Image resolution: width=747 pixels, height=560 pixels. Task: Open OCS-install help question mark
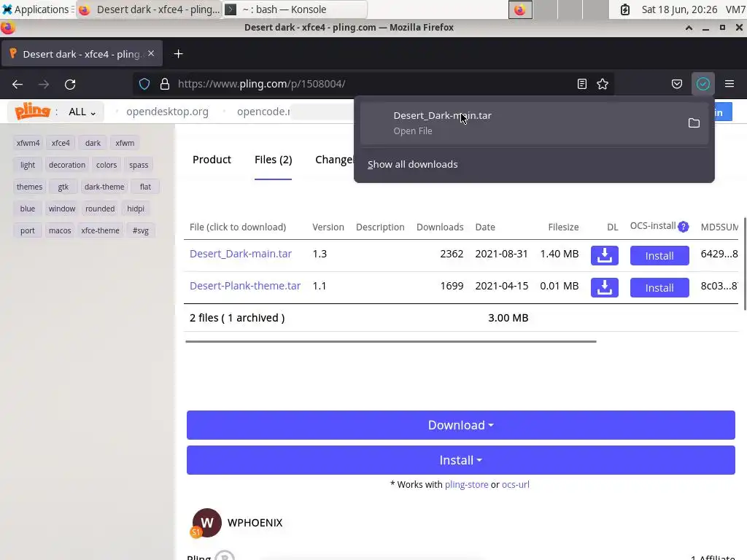[x=683, y=227]
